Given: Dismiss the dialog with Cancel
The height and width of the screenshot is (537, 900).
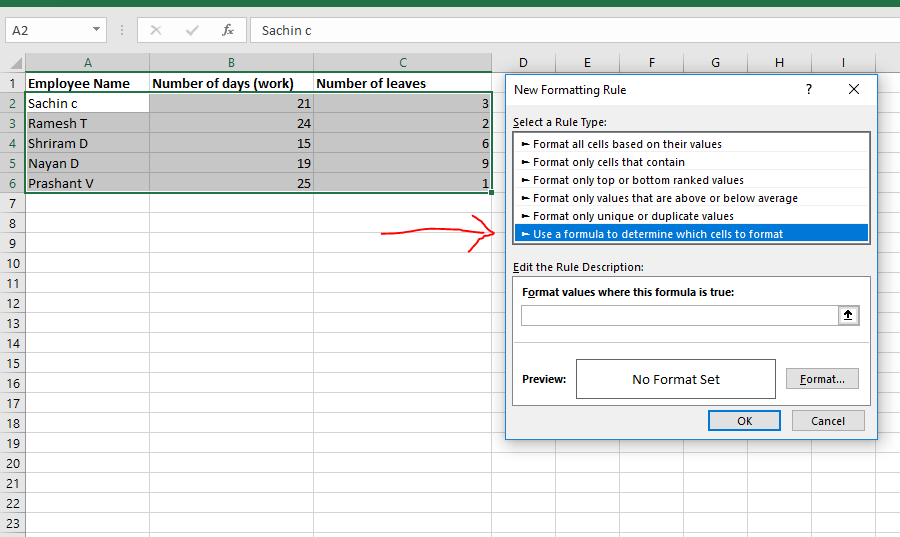Looking at the screenshot, I should pos(828,421).
